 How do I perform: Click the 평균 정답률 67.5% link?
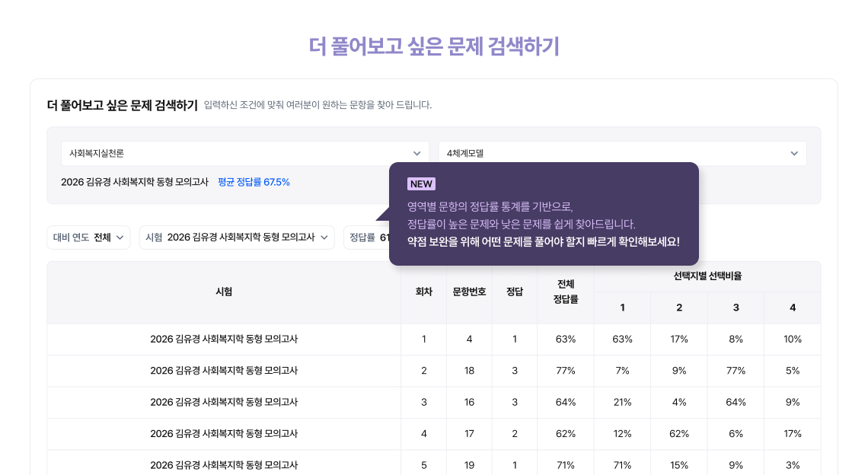click(254, 182)
